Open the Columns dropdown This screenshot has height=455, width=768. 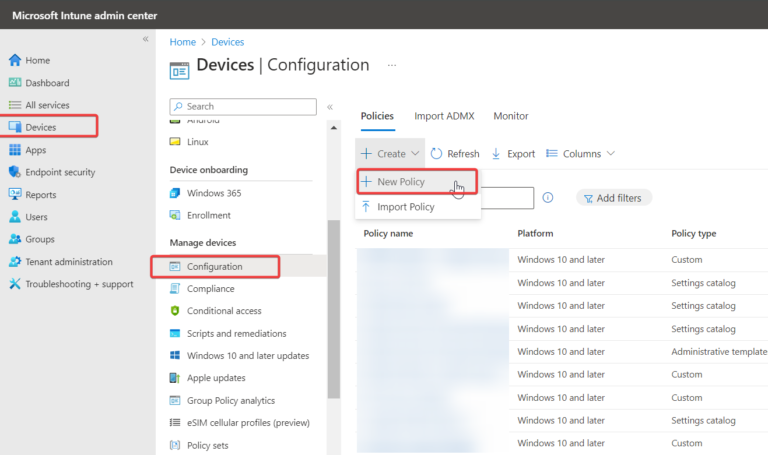coord(581,154)
